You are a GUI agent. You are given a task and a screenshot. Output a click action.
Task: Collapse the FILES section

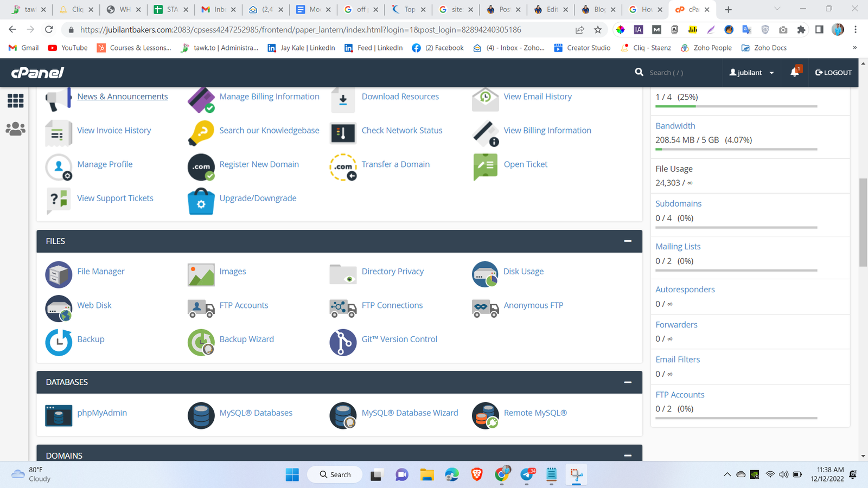[628, 241]
